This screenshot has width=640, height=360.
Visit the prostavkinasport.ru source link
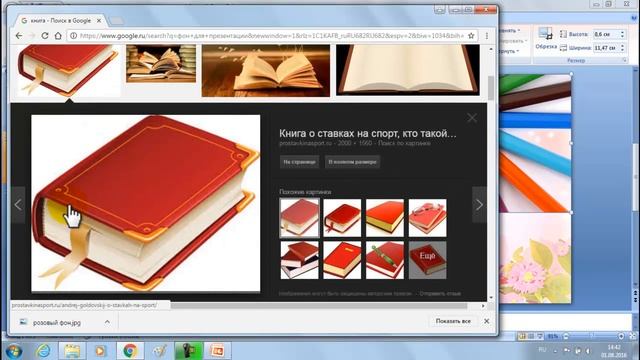click(305, 143)
